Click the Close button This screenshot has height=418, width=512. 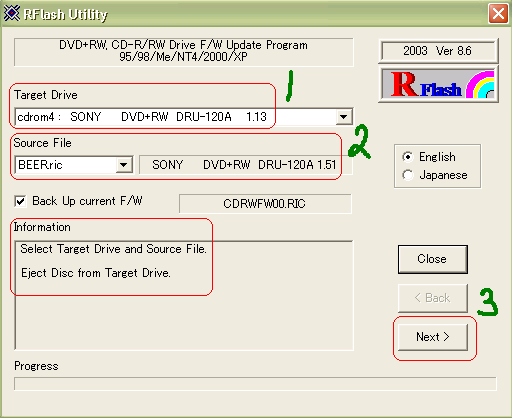[433, 259]
